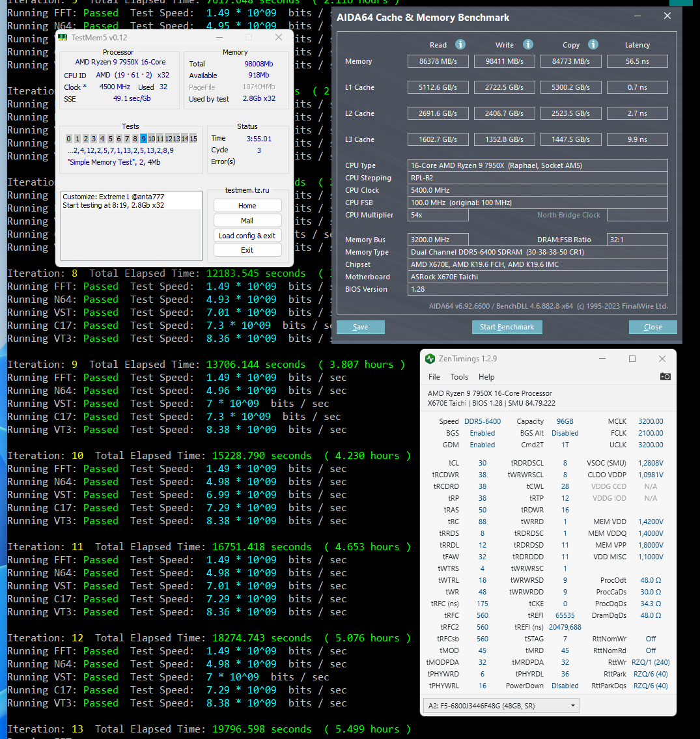Click the DRAM:FSB Ratio 32:1 field
The width and height of the screenshot is (700, 739).
[x=637, y=240]
